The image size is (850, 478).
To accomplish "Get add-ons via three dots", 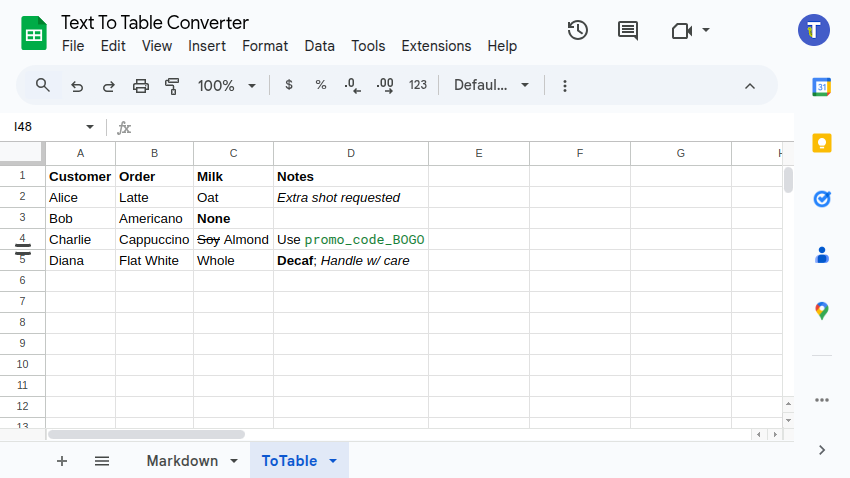I will click(822, 400).
